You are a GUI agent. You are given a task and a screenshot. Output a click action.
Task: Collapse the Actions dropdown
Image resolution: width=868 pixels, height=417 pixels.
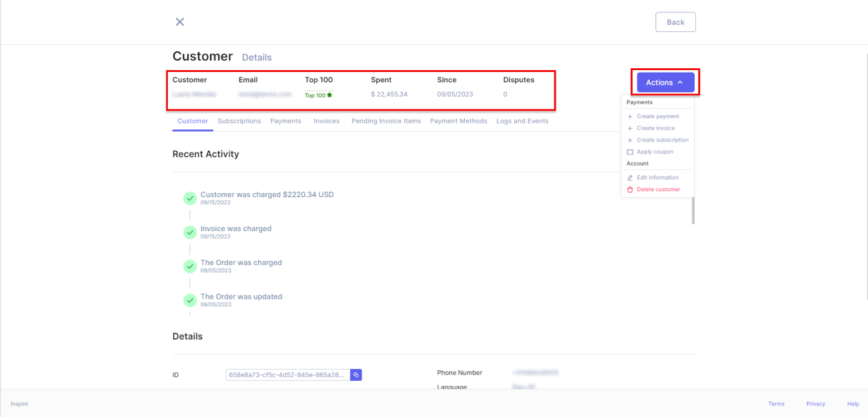(x=666, y=82)
